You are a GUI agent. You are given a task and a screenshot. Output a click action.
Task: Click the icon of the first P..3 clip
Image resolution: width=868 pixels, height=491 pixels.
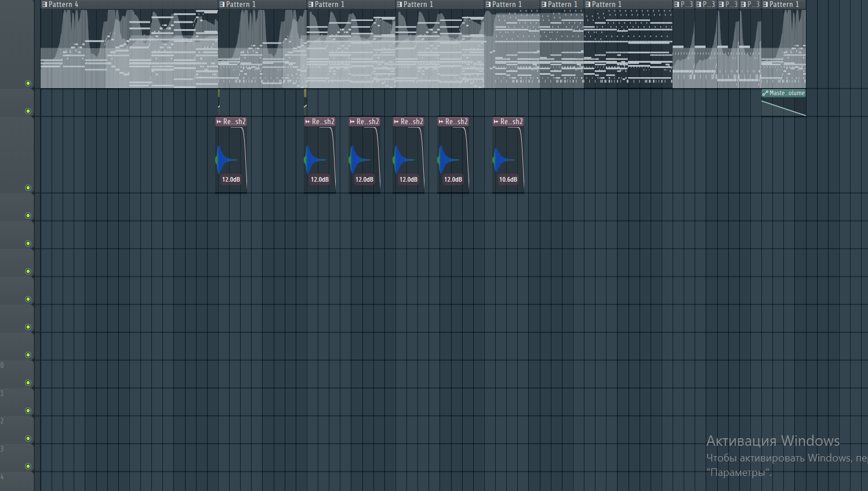click(677, 4)
